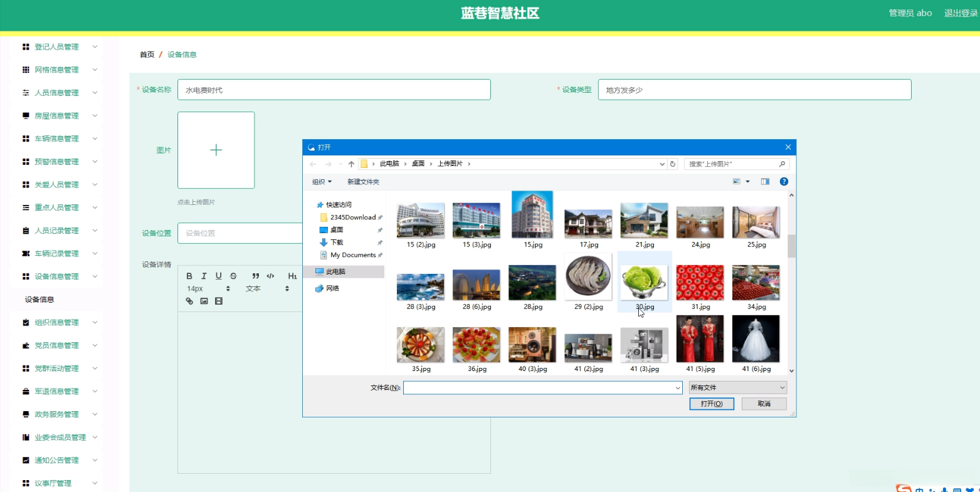Insert a video with the editor video icon
Screen dimensions: 980x492
219,301
